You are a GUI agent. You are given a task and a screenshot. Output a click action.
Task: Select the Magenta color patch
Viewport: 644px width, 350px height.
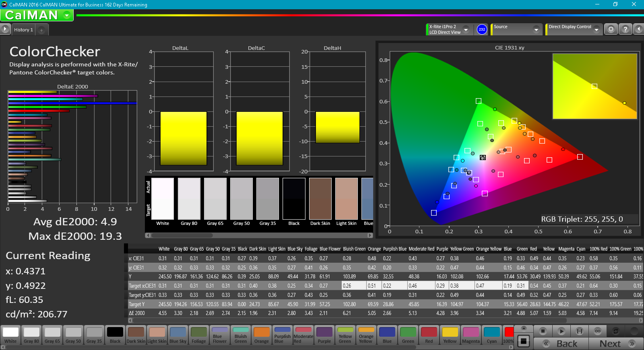(471, 335)
